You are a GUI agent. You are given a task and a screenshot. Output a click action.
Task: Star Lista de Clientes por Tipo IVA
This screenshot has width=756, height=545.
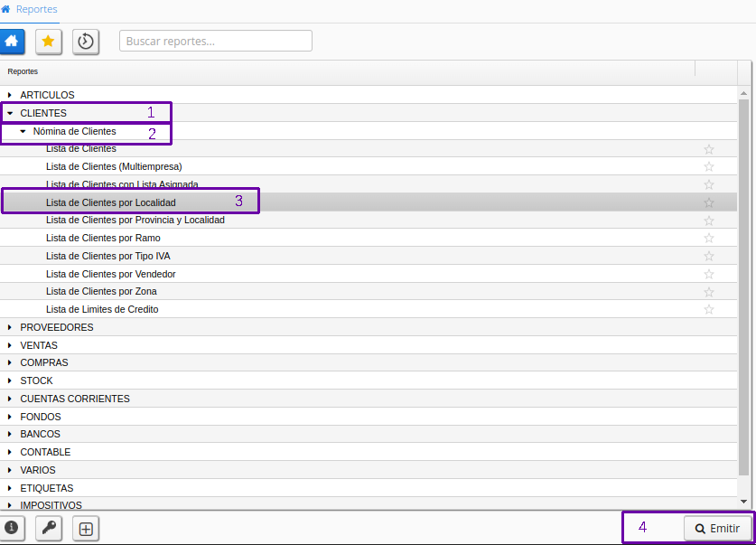709,256
